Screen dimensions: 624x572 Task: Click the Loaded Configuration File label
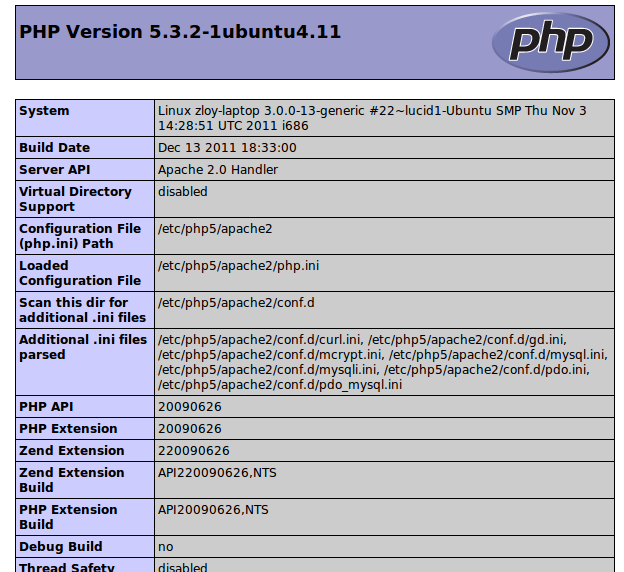[80, 273]
